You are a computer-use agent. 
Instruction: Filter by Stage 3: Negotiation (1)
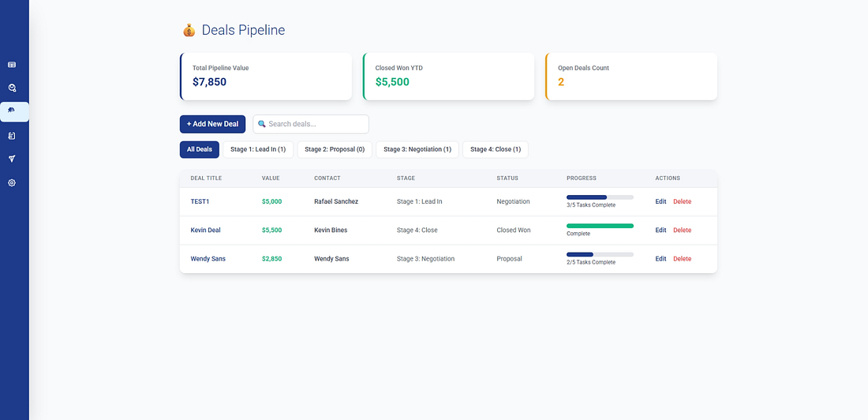click(417, 149)
